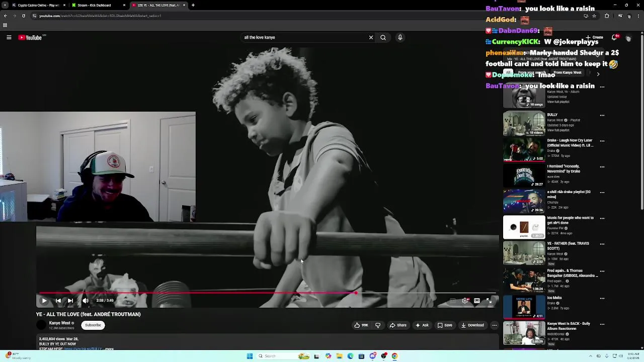
Task: Open a new browser tab
Action: [x=193, y=5]
